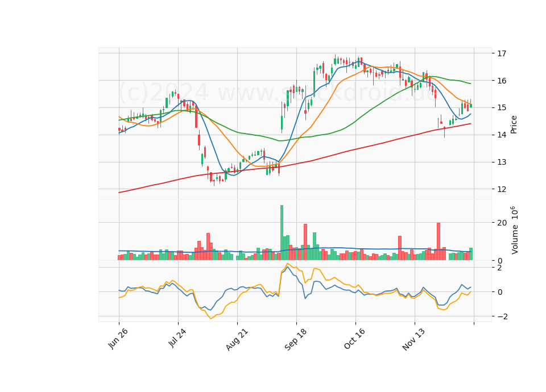
Task: Click the tallest green volume bar
Action: pos(282,233)
